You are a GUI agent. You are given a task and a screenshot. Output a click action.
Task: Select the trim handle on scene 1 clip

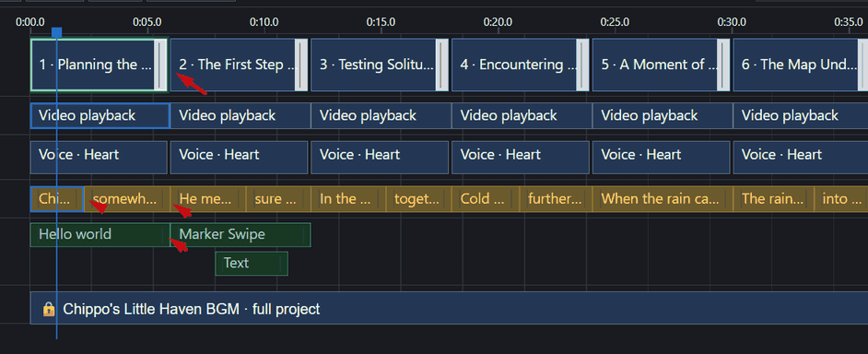(160, 65)
